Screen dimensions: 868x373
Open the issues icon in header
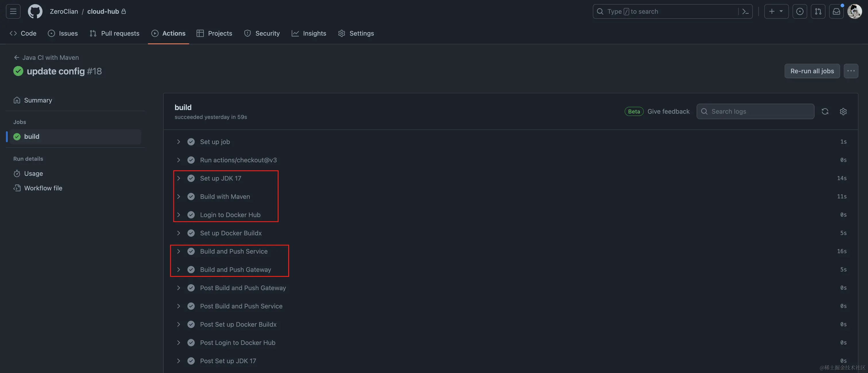coord(800,11)
